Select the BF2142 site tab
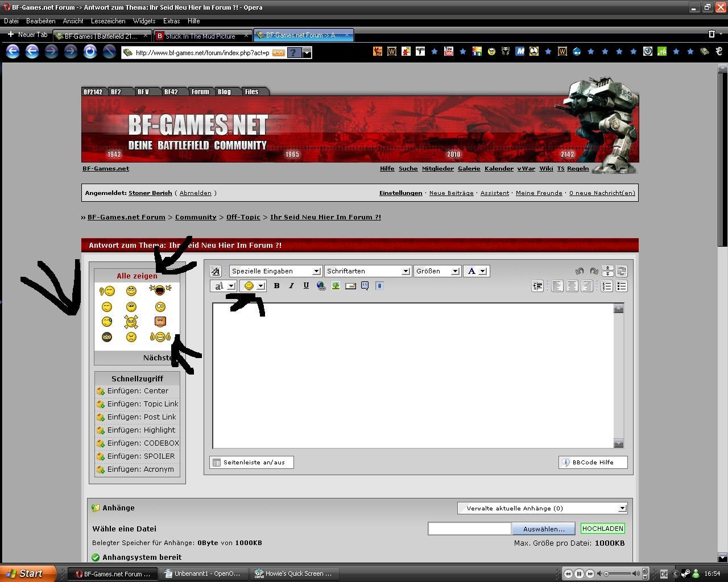 pyautogui.click(x=93, y=92)
